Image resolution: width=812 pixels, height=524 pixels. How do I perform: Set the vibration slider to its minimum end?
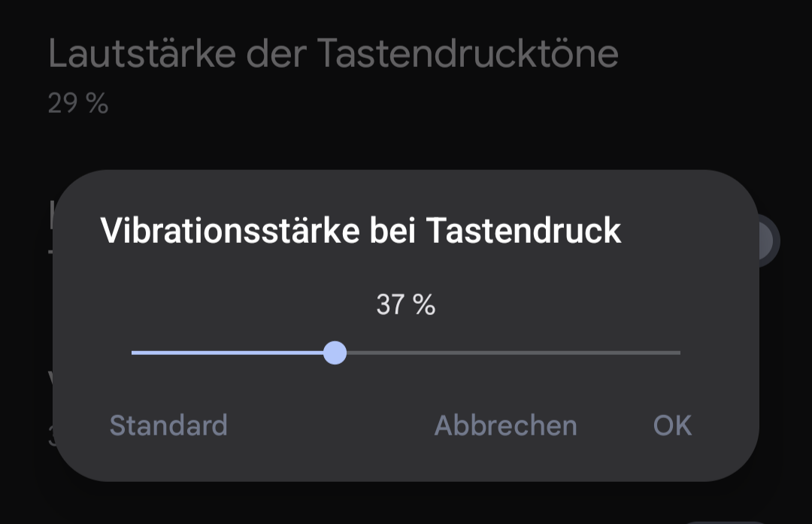(x=133, y=353)
